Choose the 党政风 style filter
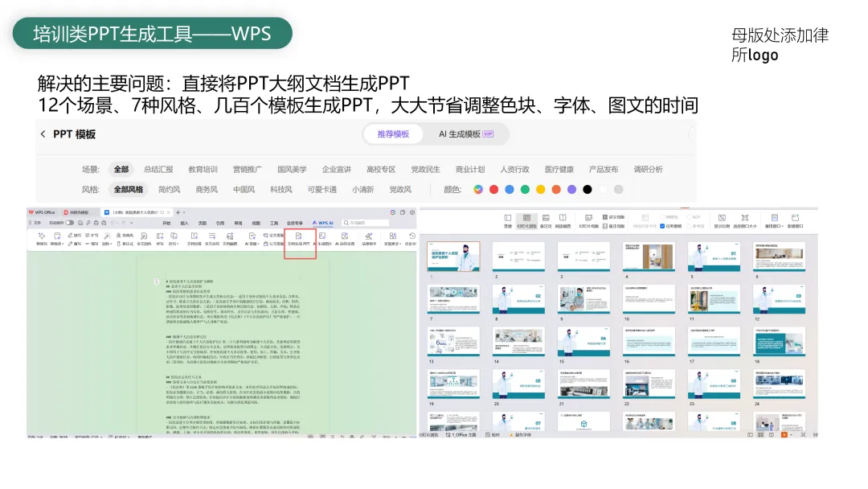This screenshot has height=489, width=868. click(400, 189)
